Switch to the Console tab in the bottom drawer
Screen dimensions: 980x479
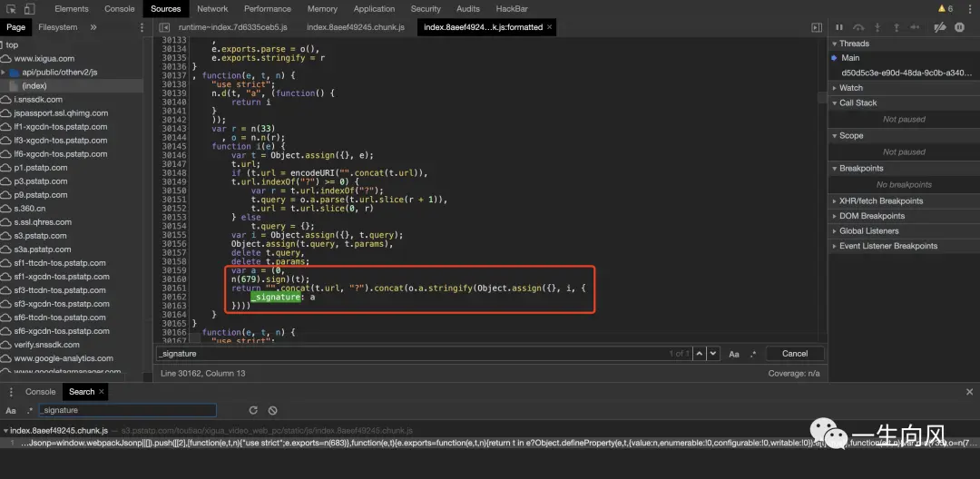41,392
